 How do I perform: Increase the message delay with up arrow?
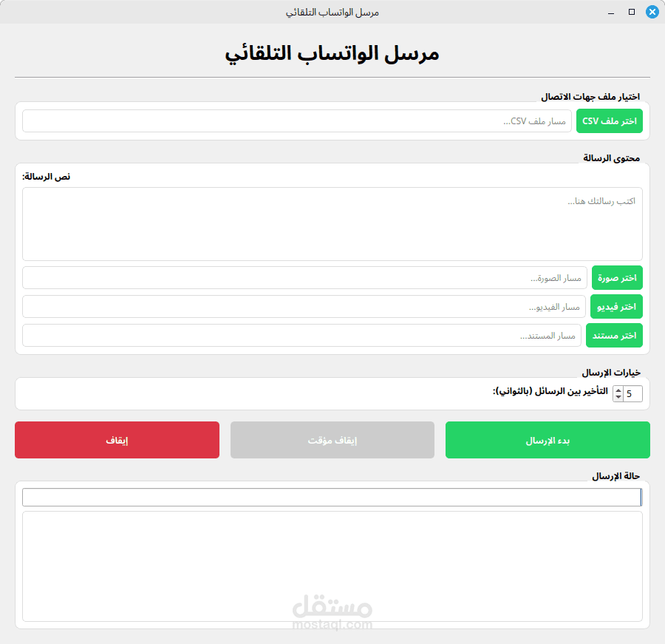point(618,390)
